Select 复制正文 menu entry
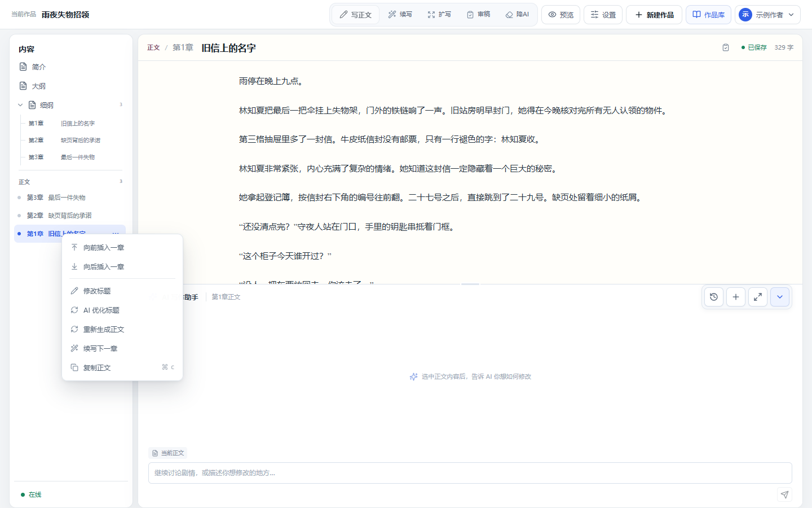 (122, 367)
